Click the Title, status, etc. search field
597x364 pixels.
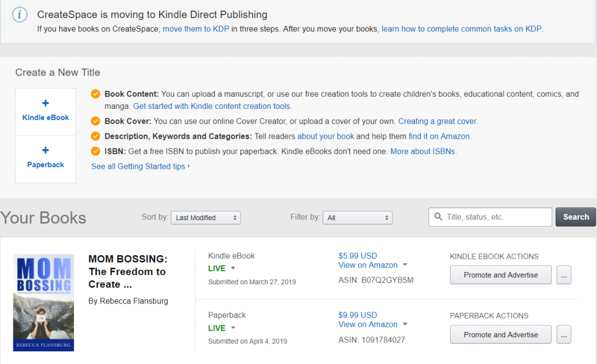490,217
